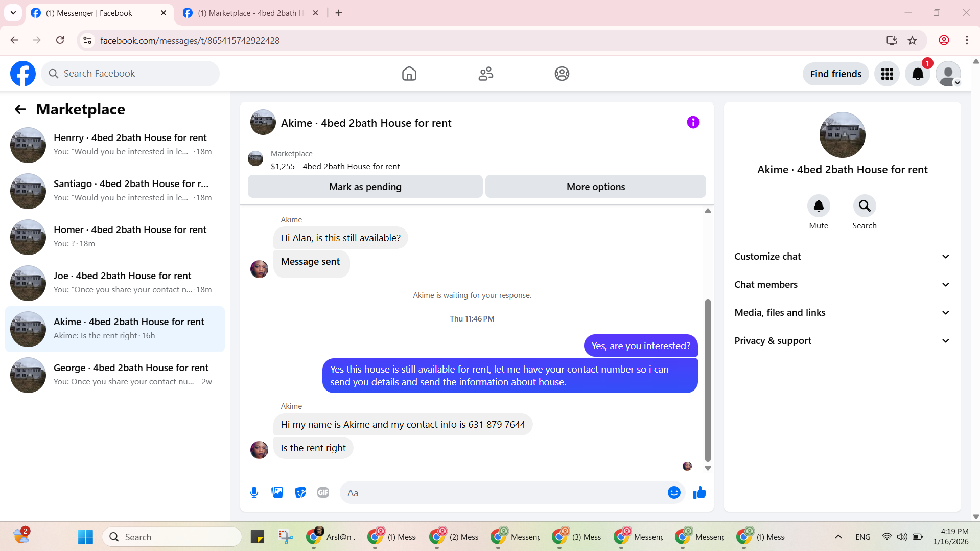The image size is (980, 551).
Task: Open conversation information purple icon
Action: click(693, 122)
